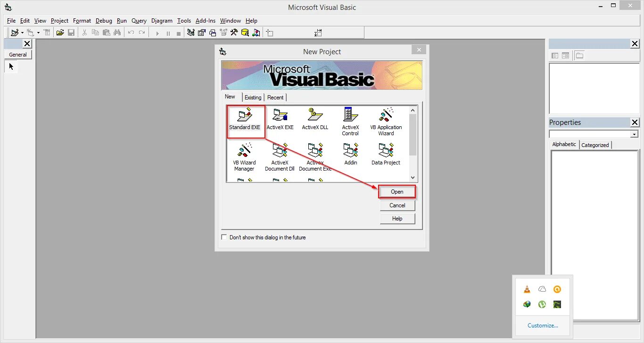This screenshot has width=644, height=343.
Task: Show the Properties Window via toolbar icon
Action: click(x=202, y=33)
